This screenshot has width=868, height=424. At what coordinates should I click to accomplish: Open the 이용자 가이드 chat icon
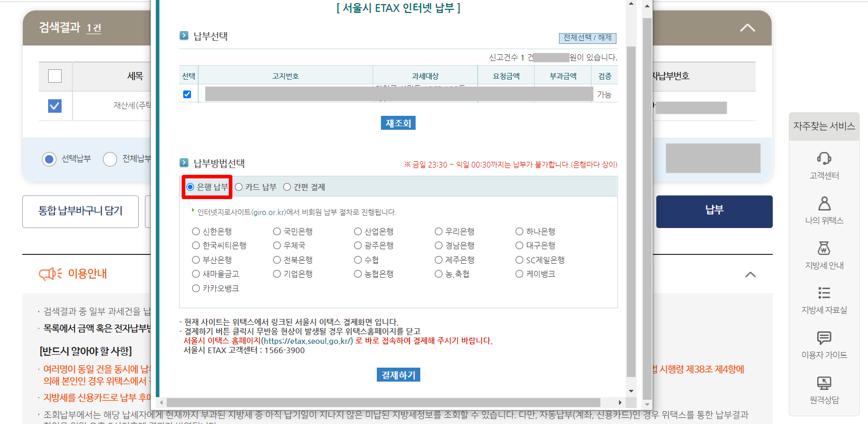coord(824,338)
